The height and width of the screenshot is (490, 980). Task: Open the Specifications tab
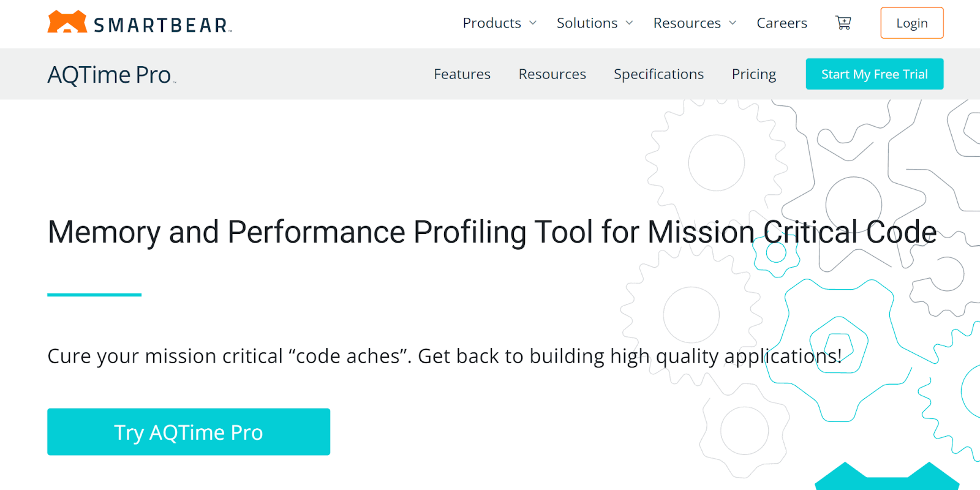point(658,74)
